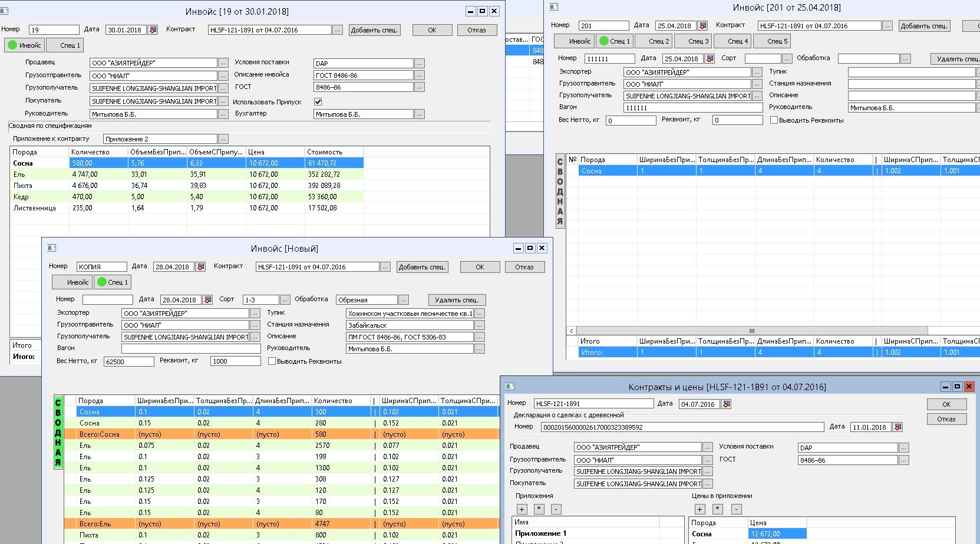This screenshot has height=544, width=980.
Task: Open Приложение к контракту selection list
Action: (223, 139)
